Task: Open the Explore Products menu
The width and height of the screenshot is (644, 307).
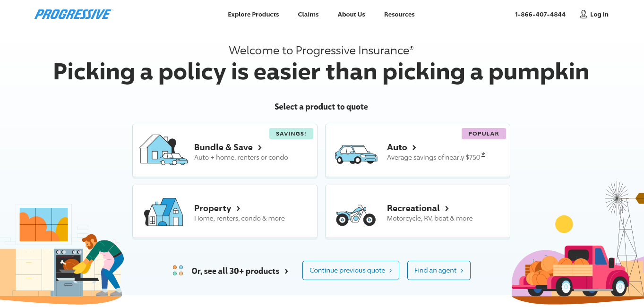Action: [x=253, y=14]
